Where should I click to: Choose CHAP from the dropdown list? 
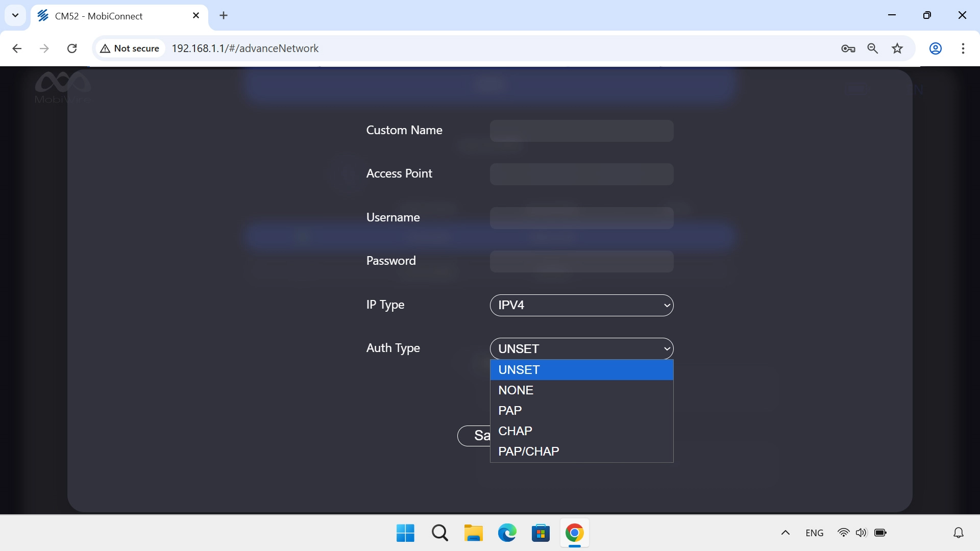point(581,431)
